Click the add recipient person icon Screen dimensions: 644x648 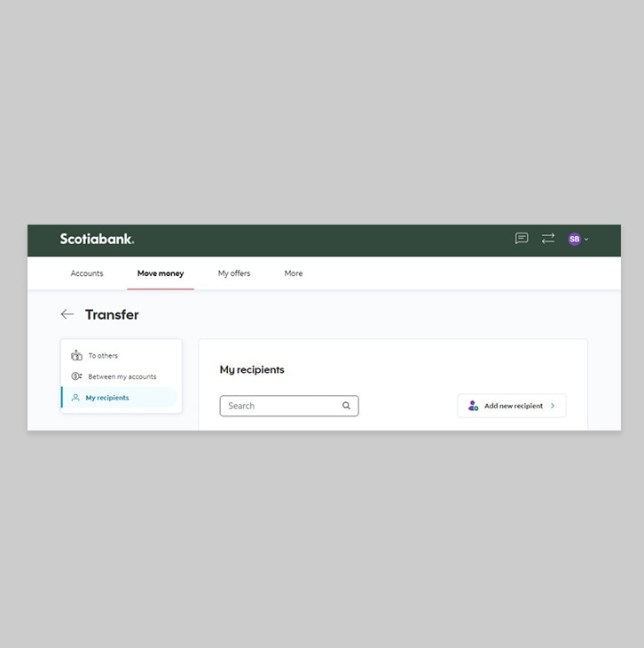[x=473, y=406]
